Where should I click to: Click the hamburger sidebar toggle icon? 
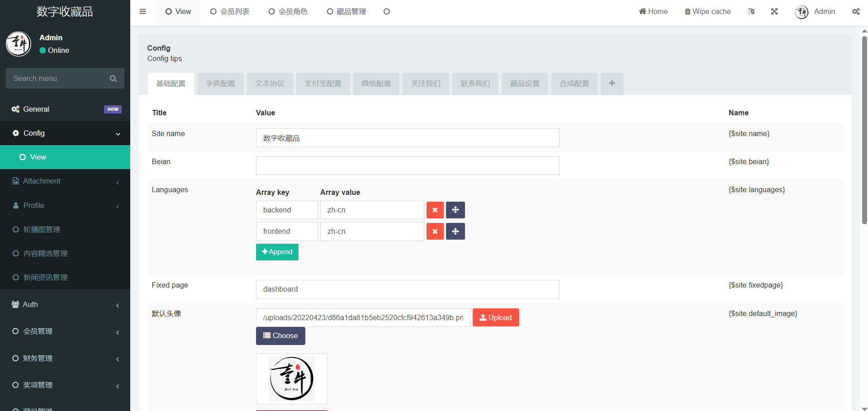(143, 12)
